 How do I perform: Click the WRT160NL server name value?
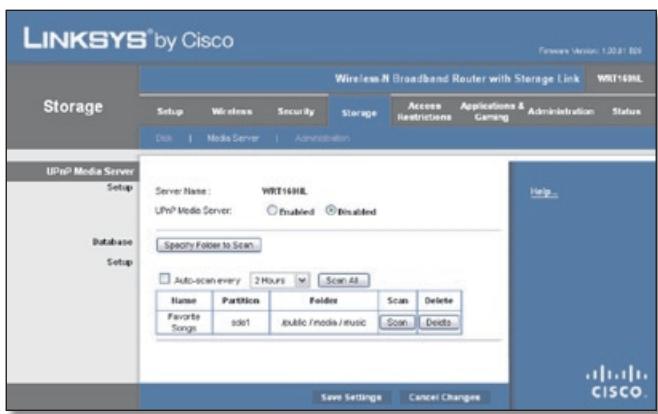pos(285,191)
